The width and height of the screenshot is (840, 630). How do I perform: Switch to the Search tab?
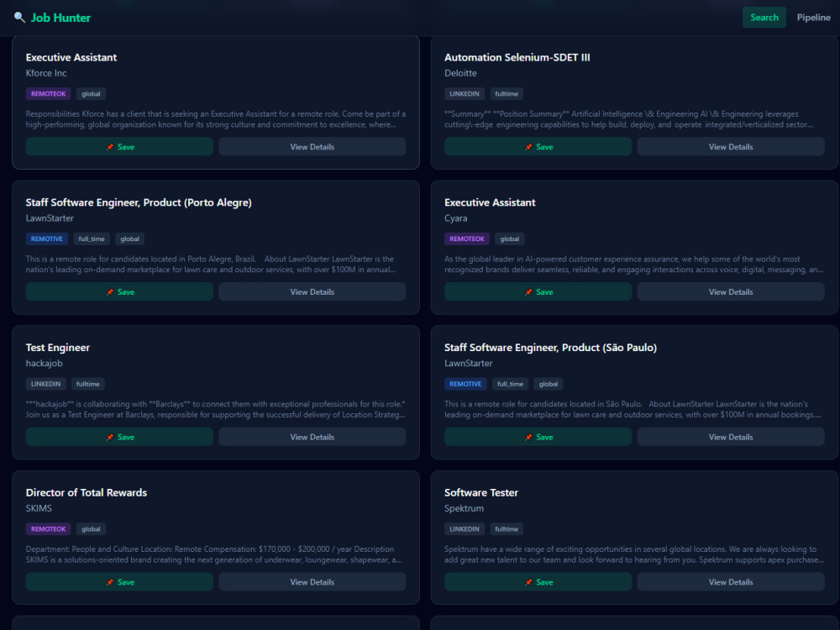tap(764, 17)
